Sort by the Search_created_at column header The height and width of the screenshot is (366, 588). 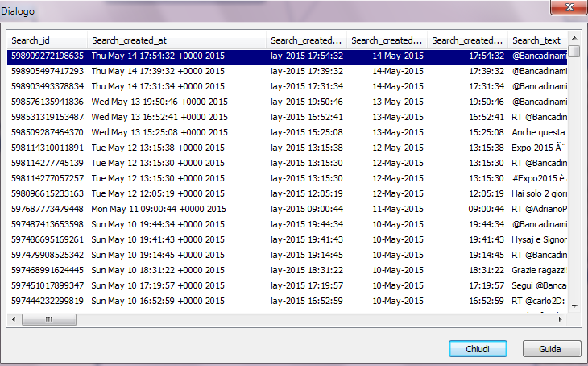pos(176,40)
